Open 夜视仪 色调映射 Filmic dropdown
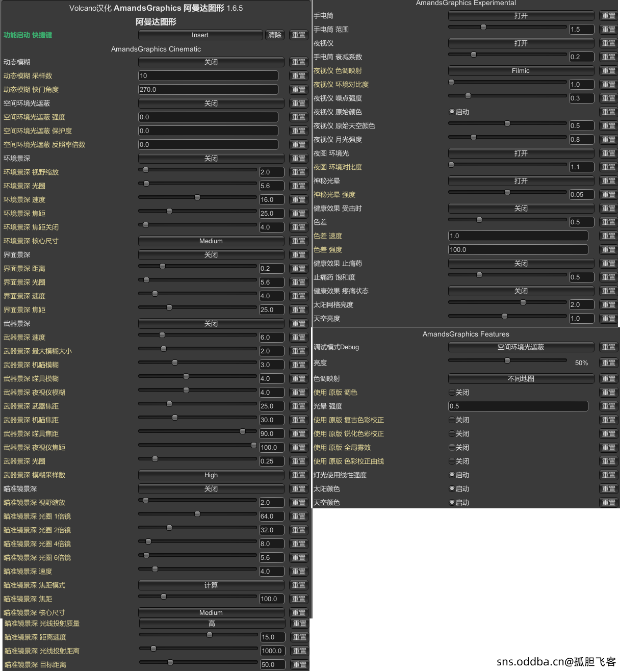This screenshot has width=620, height=672. click(x=521, y=71)
